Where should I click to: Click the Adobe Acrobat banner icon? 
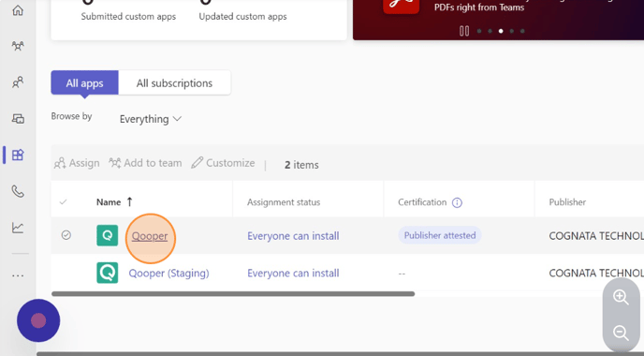click(x=402, y=6)
